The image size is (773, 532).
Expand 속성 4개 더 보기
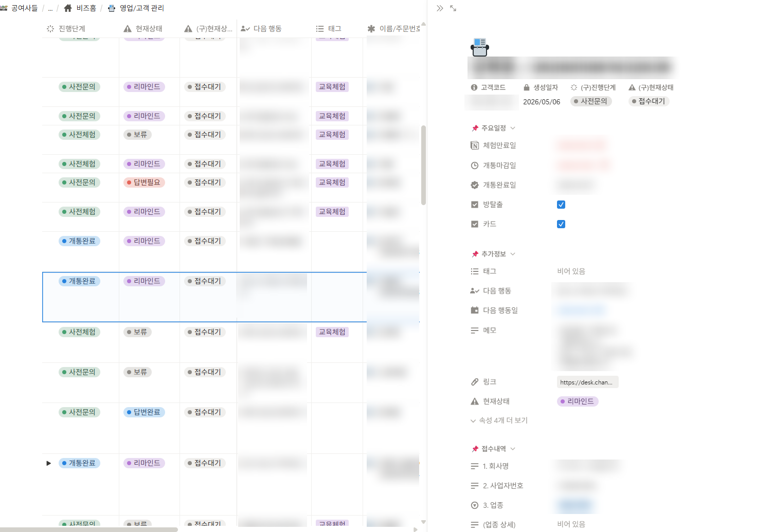[x=499, y=420]
